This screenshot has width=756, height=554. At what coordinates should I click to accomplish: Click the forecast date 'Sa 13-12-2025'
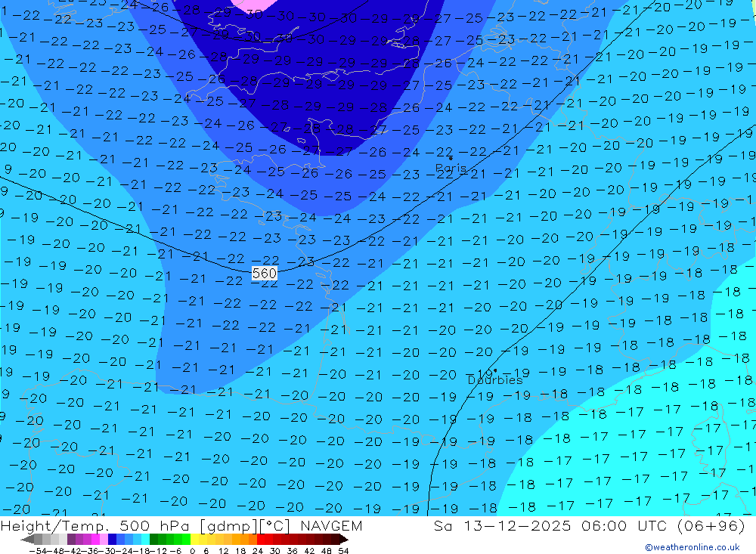[502, 525]
